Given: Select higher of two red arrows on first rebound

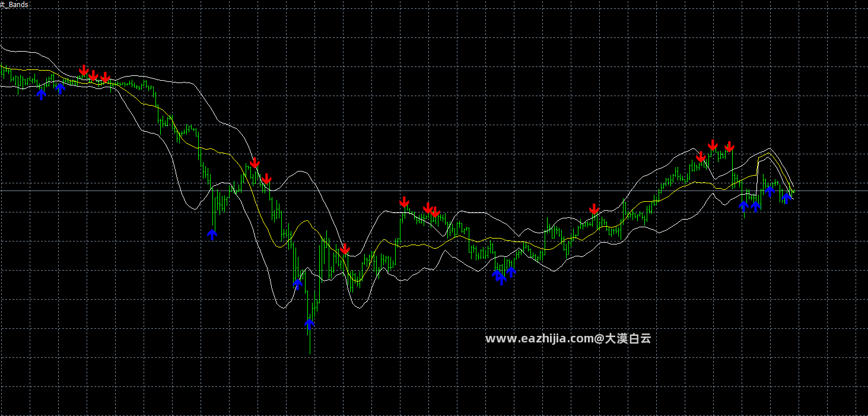Looking at the screenshot, I should 255,162.
